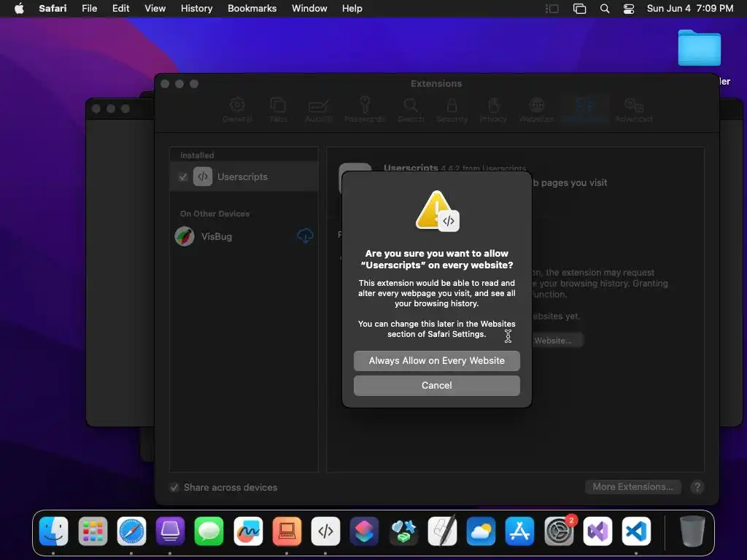Open Apple Configurator from the Dock
Viewport: 747px width, 560px height.
(x=170, y=531)
